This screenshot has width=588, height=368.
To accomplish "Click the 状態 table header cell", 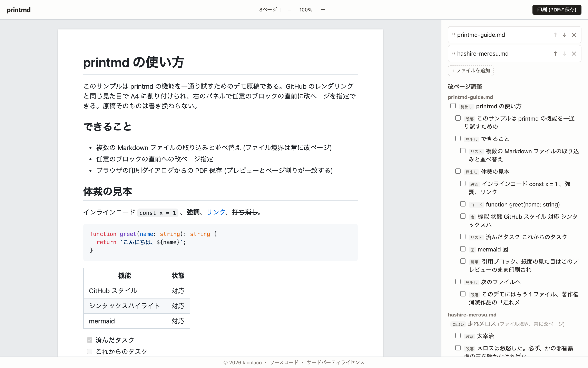I will point(178,276).
